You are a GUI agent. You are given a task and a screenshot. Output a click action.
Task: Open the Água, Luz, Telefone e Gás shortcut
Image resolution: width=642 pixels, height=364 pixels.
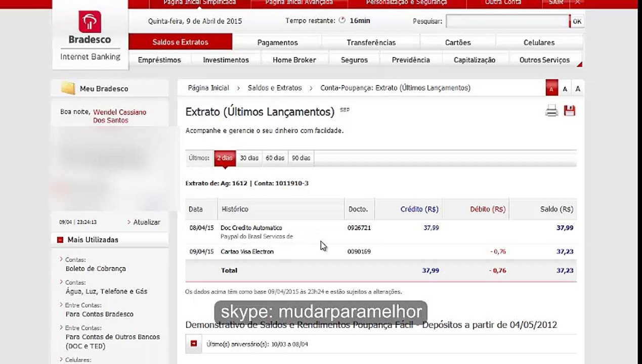coord(106,291)
